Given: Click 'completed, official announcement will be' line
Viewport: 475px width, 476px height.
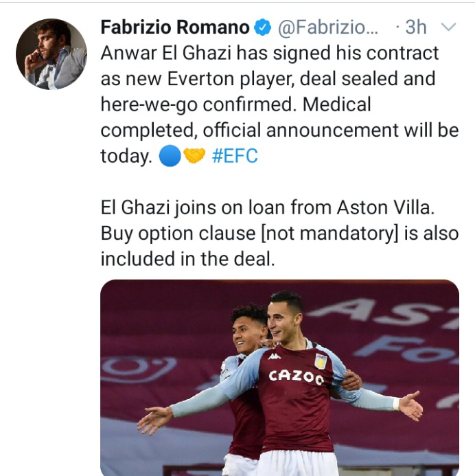Looking at the screenshot, I should 279,131.
